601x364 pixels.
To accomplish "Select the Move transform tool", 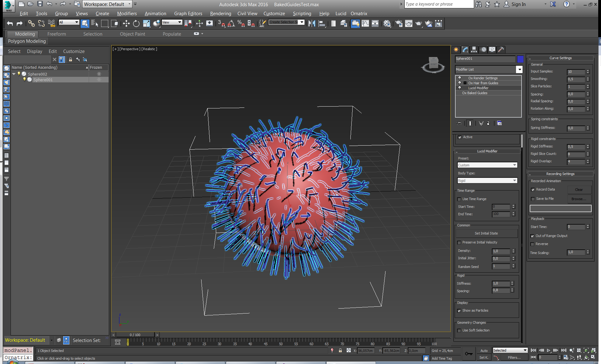I will tap(126, 24).
